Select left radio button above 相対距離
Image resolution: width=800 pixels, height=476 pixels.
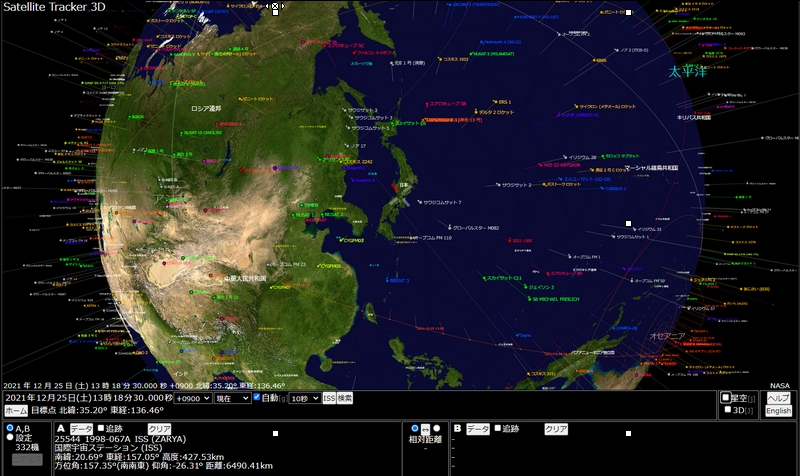coord(415,428)
